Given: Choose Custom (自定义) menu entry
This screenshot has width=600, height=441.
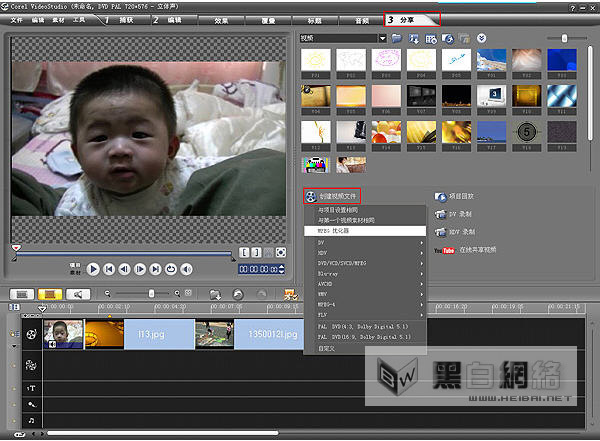Looking at the screenshot, I should [365, 349].
